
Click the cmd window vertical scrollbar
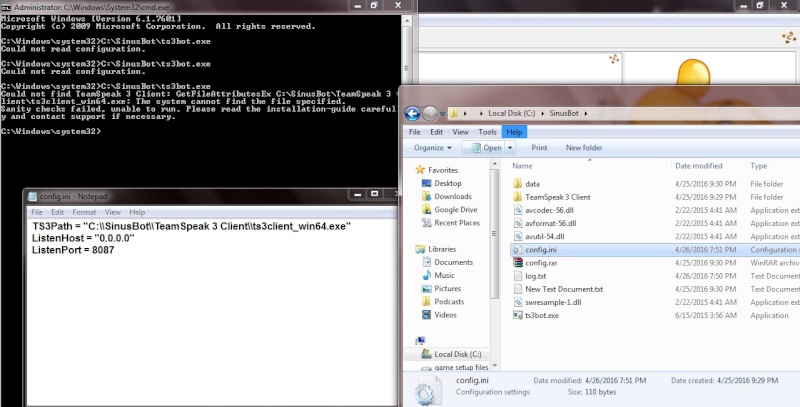click(407, 67)
